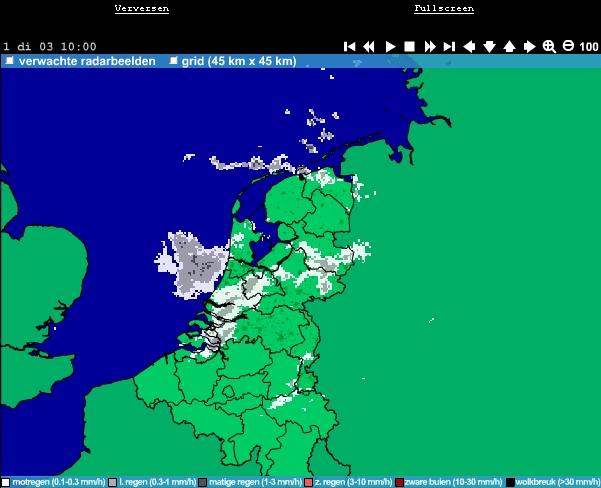601x488 pixels.
Task: Step forward with the fast-forward button
Action: 430,47
